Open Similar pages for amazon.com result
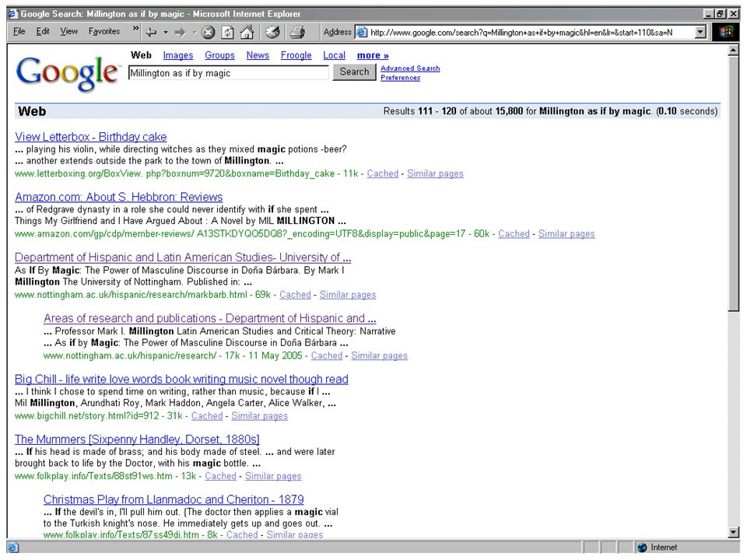 [566, 234]
